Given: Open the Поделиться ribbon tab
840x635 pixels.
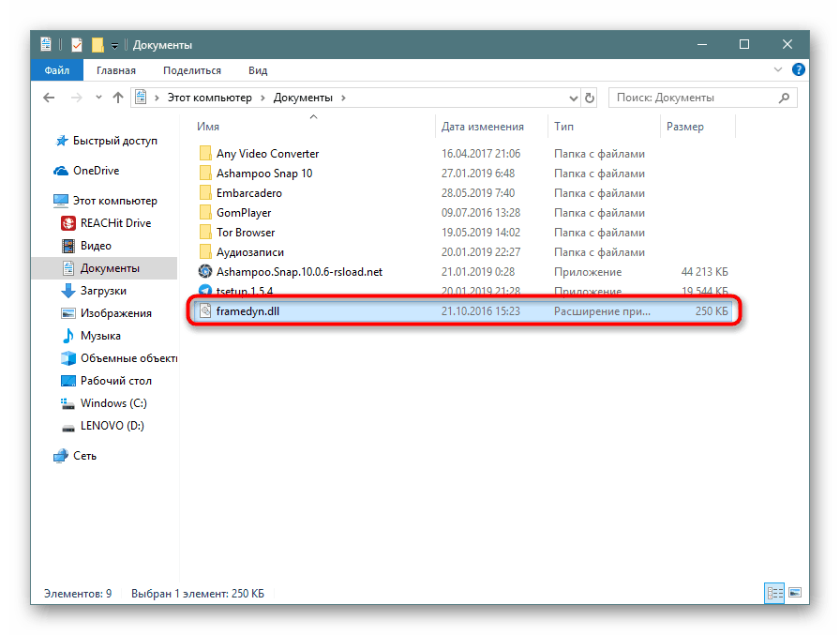Looking at the screenshot, I should (192, 70).
